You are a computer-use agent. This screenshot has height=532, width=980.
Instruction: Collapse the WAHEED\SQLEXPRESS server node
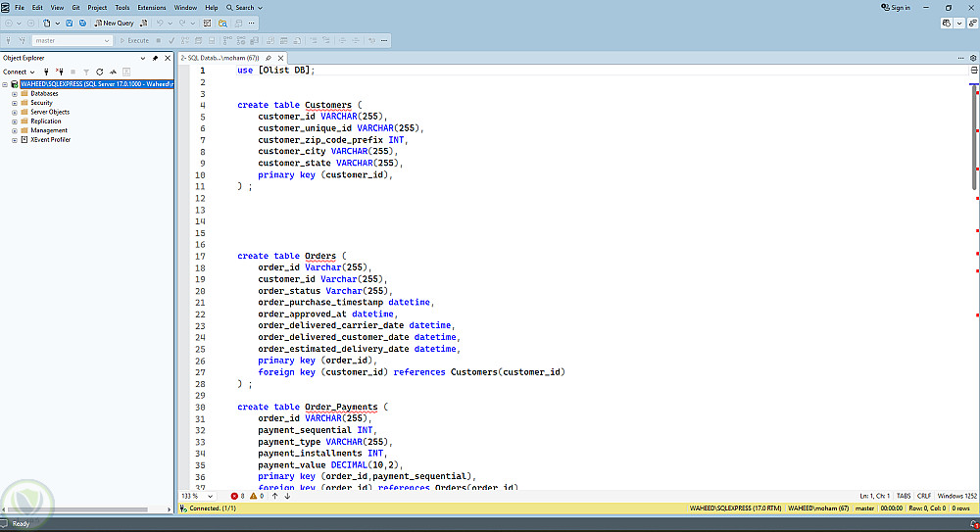(x=5, y=84)
